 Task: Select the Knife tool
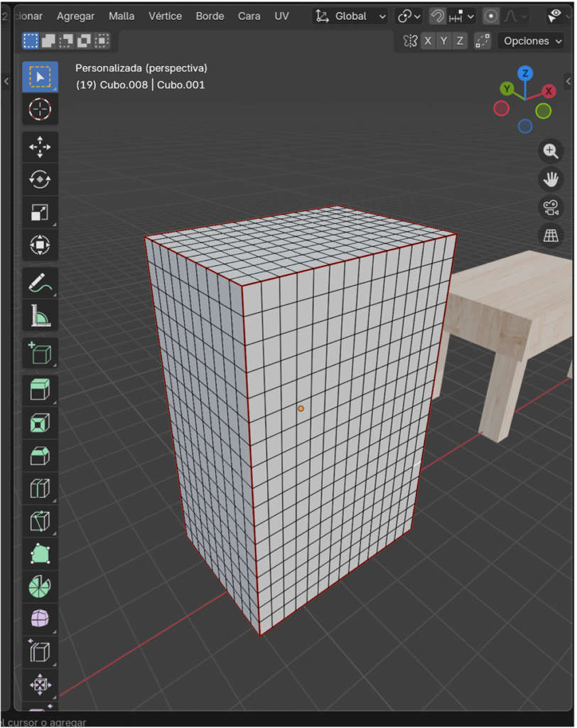tap(40, 521)
